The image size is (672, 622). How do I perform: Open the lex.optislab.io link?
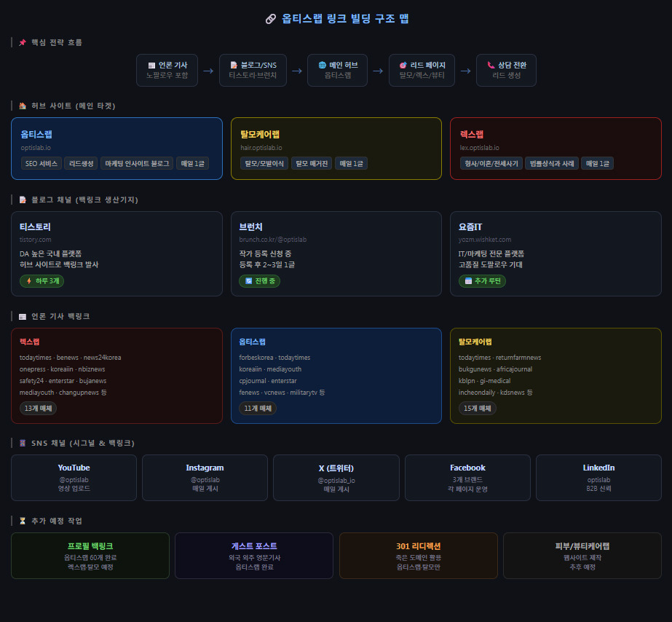pyautogui.click(x=479, y=148)
